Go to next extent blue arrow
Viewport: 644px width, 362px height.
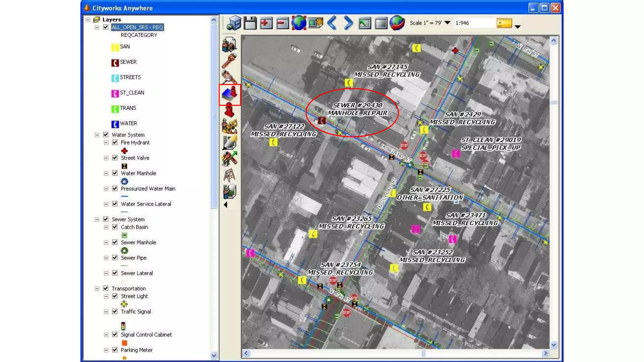tap(348, 23)
